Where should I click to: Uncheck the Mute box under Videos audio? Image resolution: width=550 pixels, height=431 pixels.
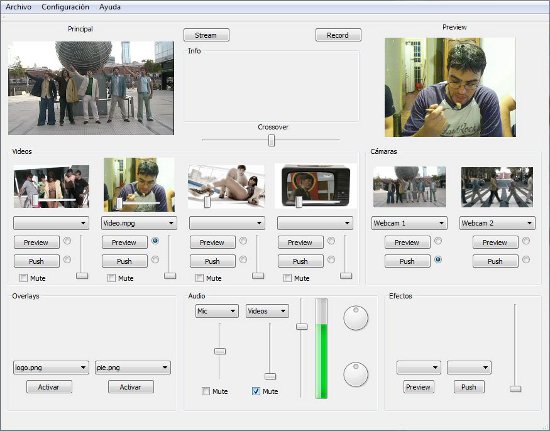coord(256,391)
